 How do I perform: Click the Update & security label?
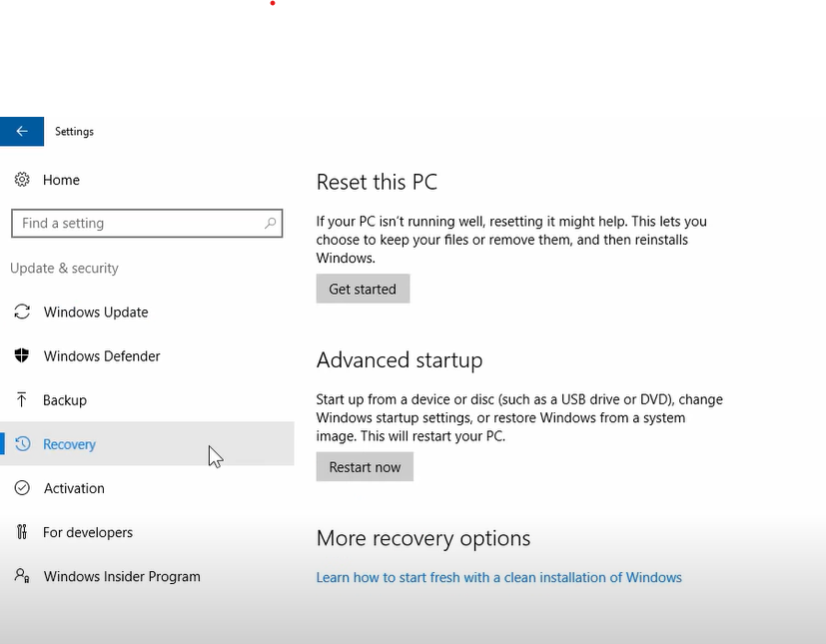pos(64,268)
